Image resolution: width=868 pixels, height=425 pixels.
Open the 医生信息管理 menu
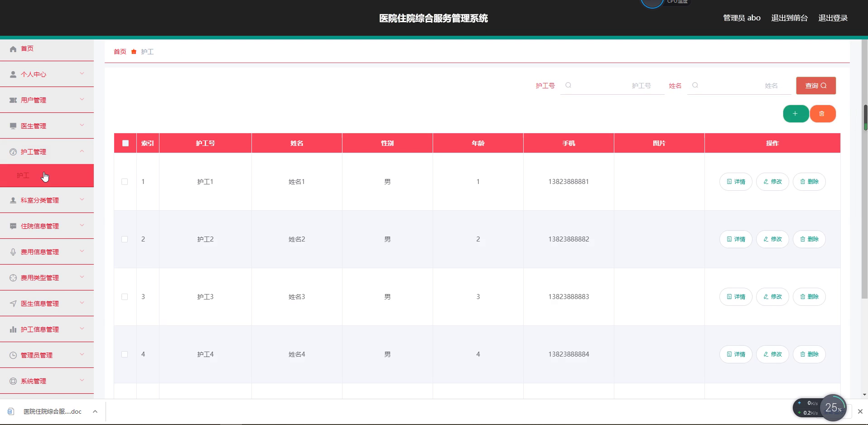(x=47, y=304)
